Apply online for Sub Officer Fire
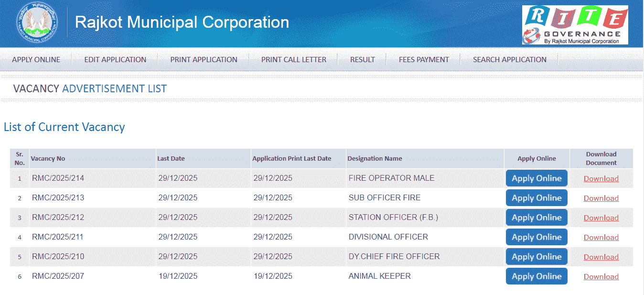 click(x=537, y=198)
